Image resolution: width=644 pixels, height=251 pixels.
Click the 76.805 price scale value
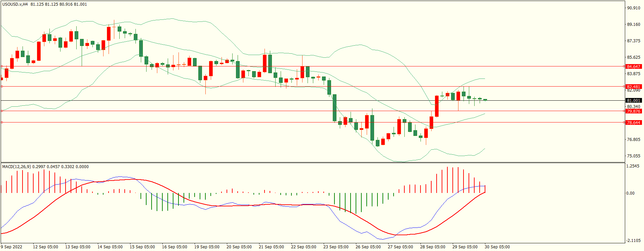(634, 139)
